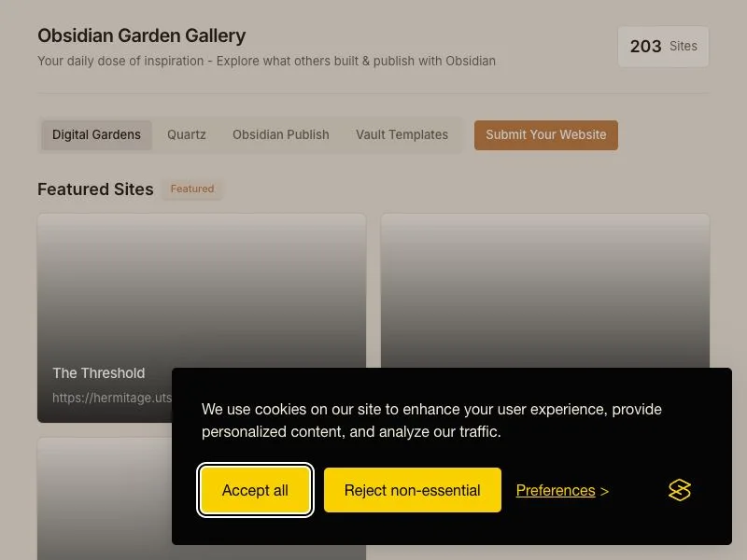Click the hermitage URL under The Threshold
The height and width of the screenshot is (560, 747).
(x=112, y=398)
